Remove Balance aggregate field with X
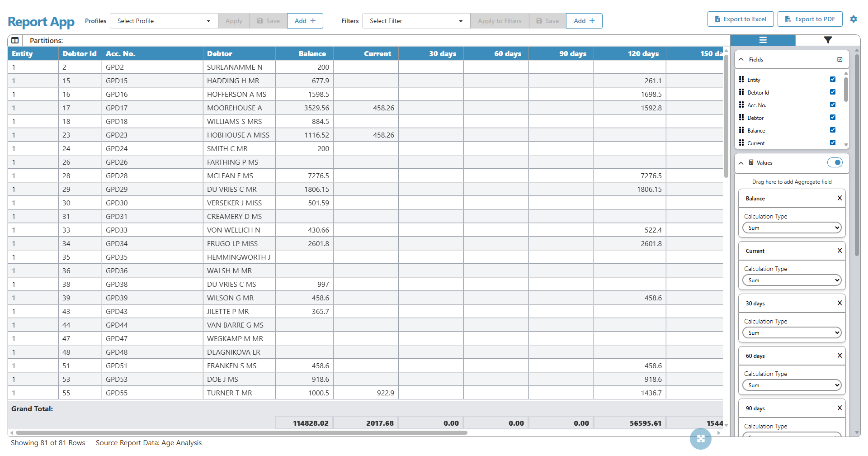The height and width of the screenshot is (456, 868). point(839,198)
